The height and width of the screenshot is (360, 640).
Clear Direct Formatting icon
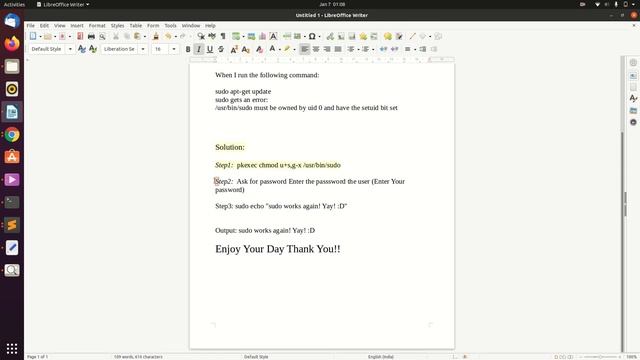(259, 49)
